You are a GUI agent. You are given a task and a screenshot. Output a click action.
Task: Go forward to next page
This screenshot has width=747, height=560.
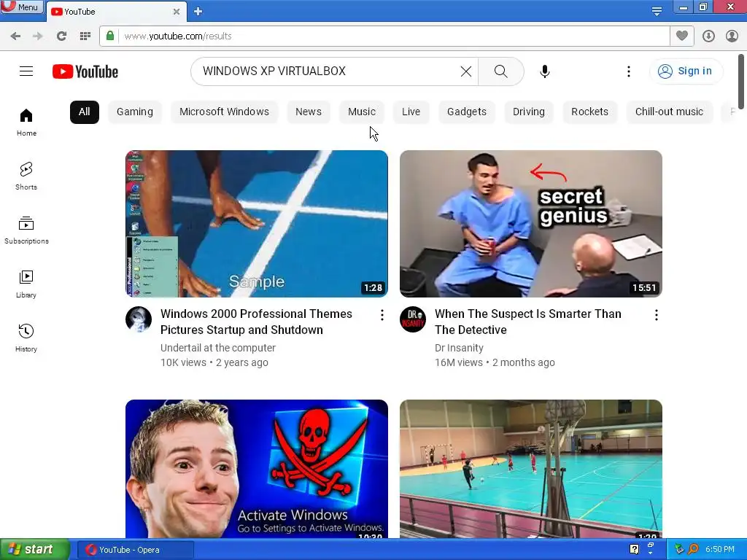point(38,36)
